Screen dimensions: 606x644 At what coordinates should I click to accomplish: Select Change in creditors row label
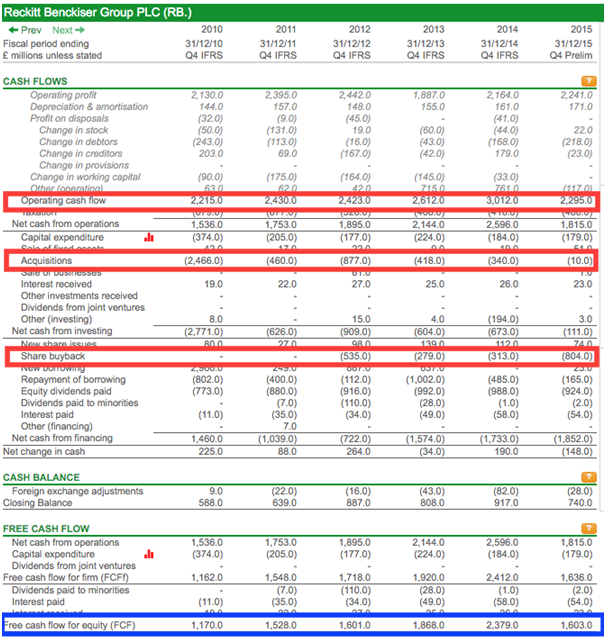pos(81,154)
